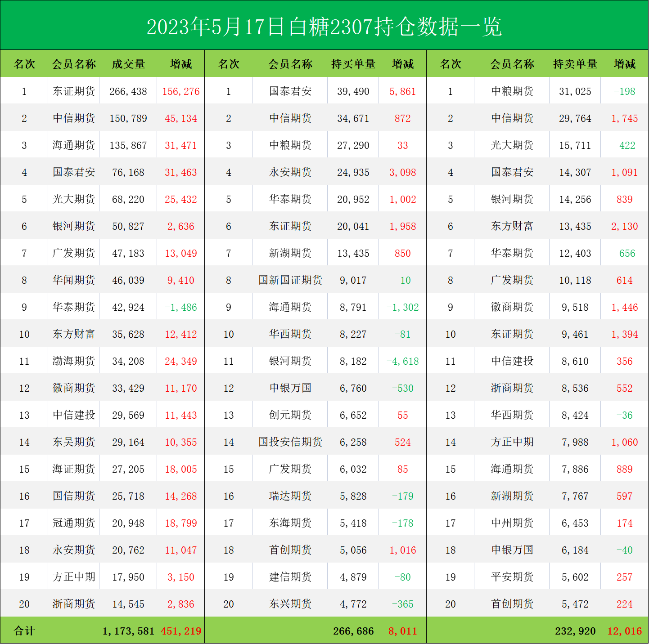Image resolution: width=649 pixels, height=644 pixels.
Task: Select the change value 3,098
Action: point(403,172)
